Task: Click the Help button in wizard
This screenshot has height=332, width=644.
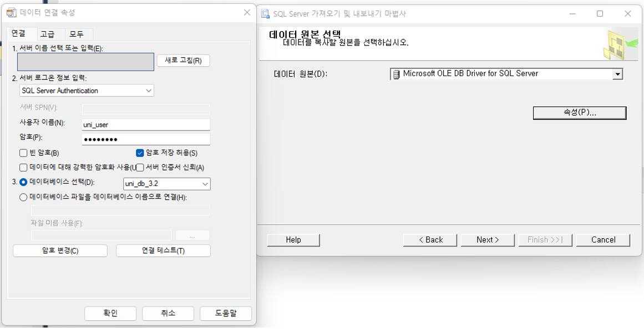Action: 293,240
